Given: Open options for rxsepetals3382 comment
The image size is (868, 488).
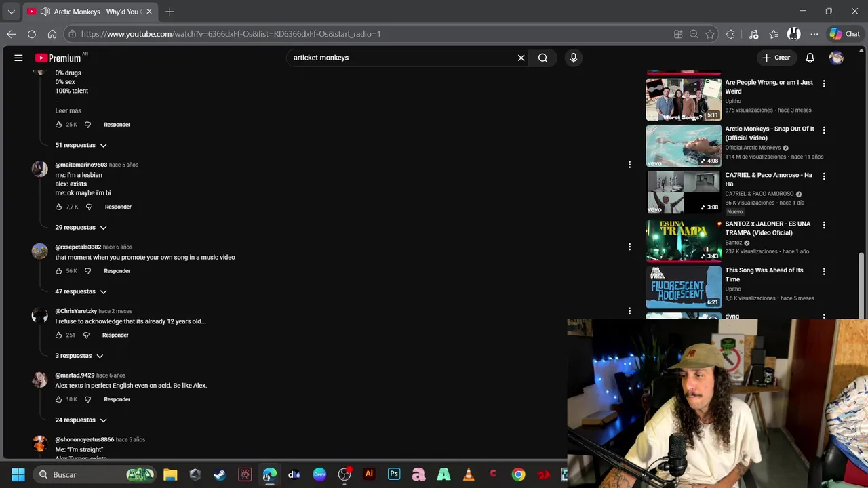Looking at the screenshot, I should (x=629, y=247).
